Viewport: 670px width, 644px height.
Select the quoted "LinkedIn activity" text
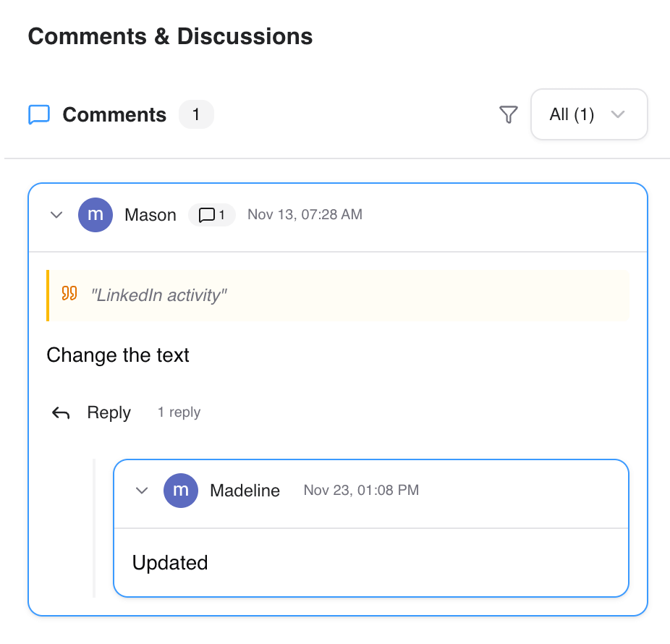[159, 295]
